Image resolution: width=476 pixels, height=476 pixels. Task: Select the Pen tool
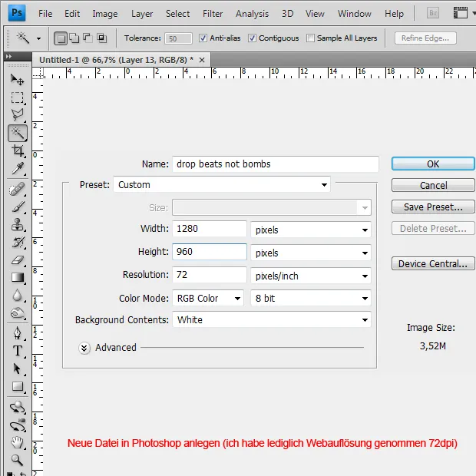[17, 332]
